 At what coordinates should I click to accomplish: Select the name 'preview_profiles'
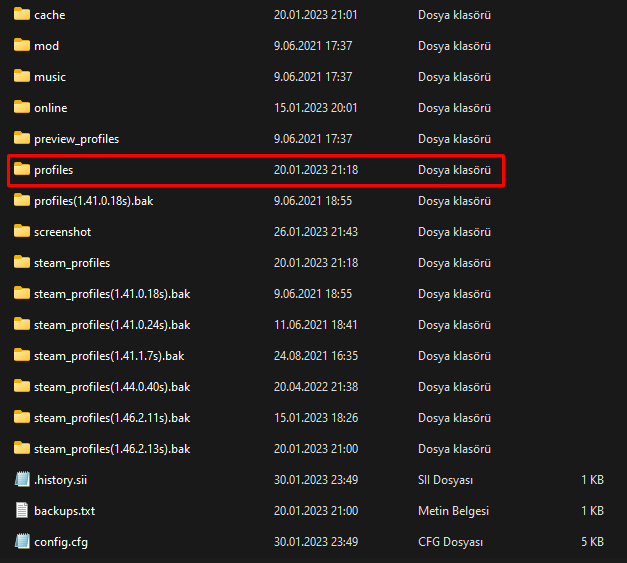point(76,139)
